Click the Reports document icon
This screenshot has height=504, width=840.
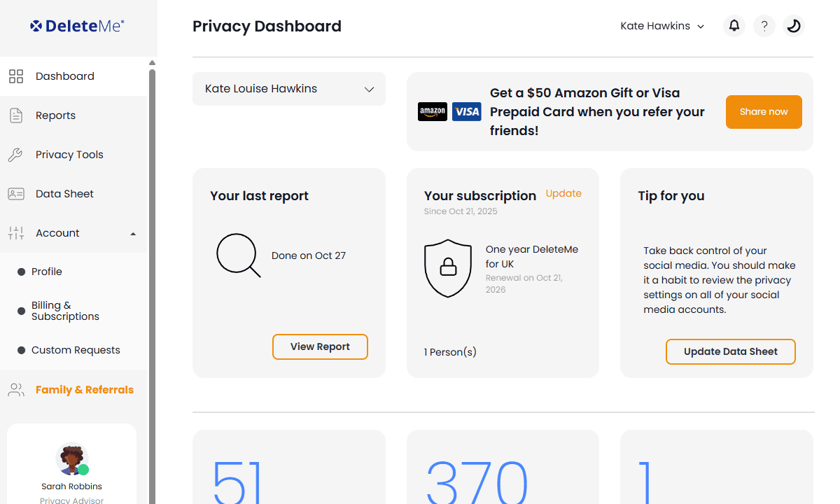click(16, 115)
